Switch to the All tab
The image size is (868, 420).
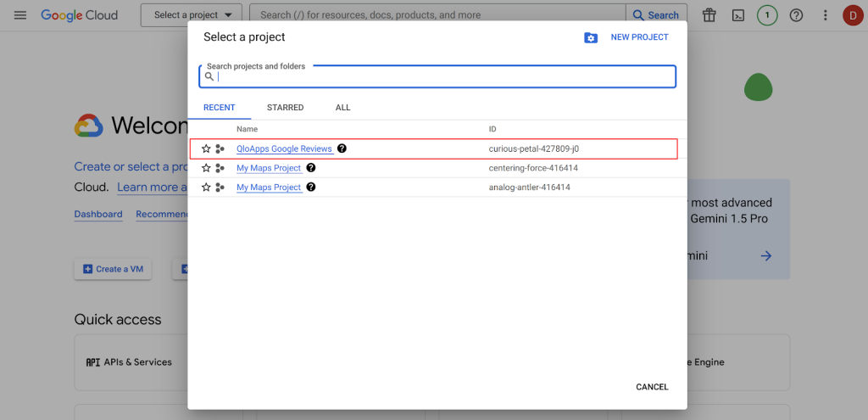tap(342, 108)
